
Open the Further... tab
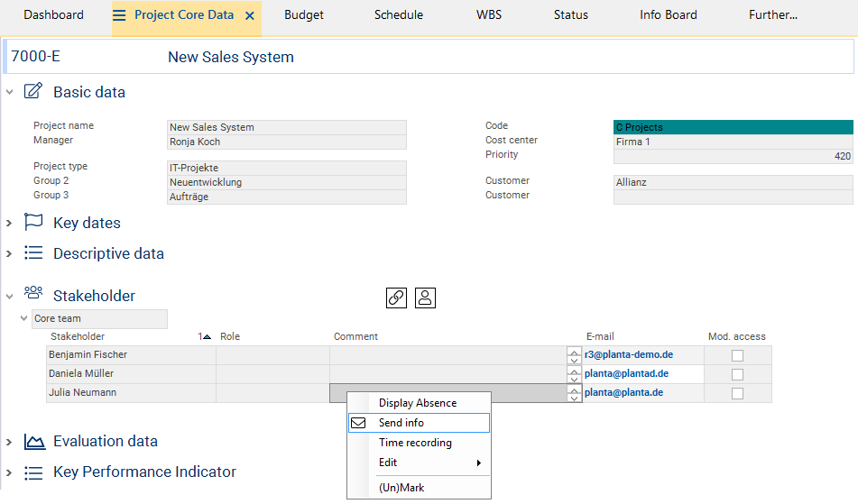click(x=772, y=15)
